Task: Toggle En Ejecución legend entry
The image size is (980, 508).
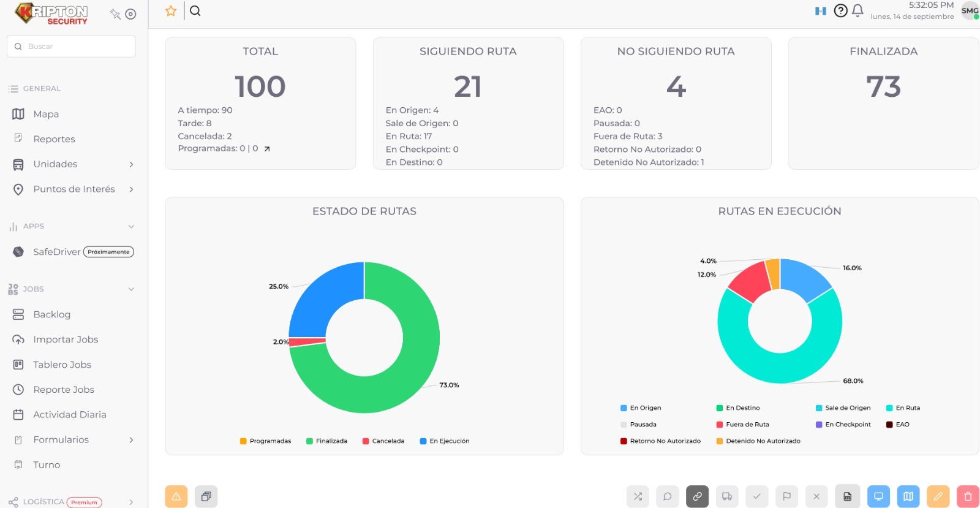Action: tap(445, 441)
